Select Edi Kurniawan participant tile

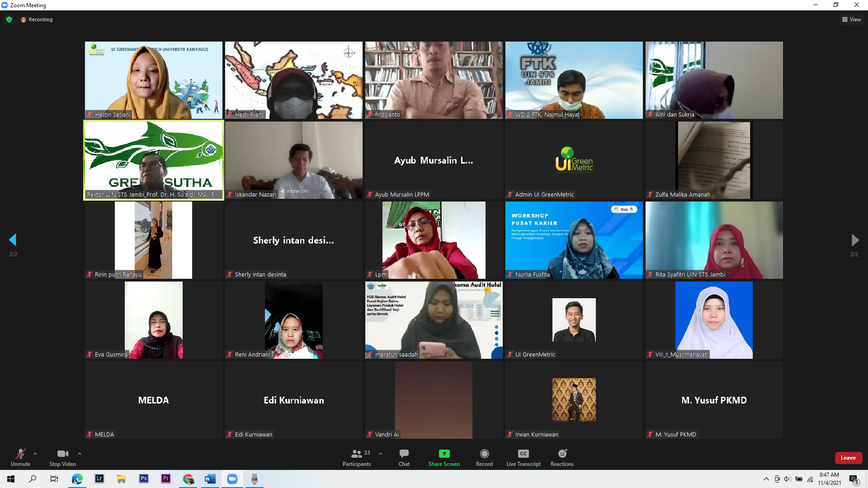click(294, 400)
